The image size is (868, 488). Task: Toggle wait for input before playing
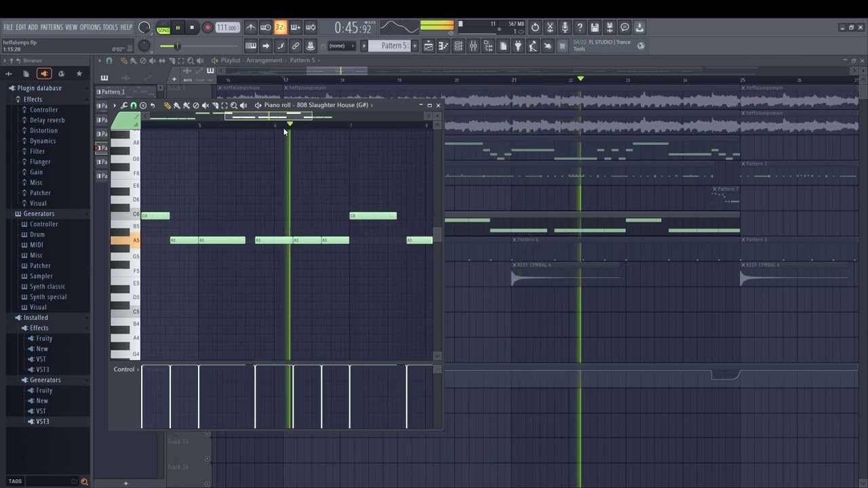(x=266, y=28)
